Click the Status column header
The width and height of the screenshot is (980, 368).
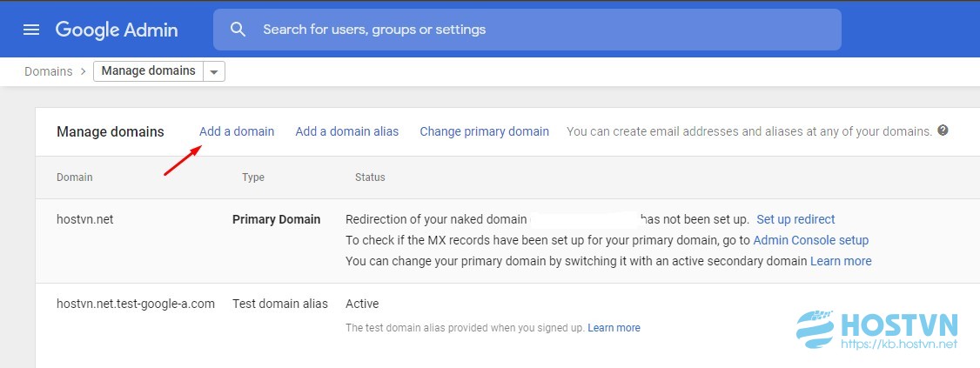point(370,177)
